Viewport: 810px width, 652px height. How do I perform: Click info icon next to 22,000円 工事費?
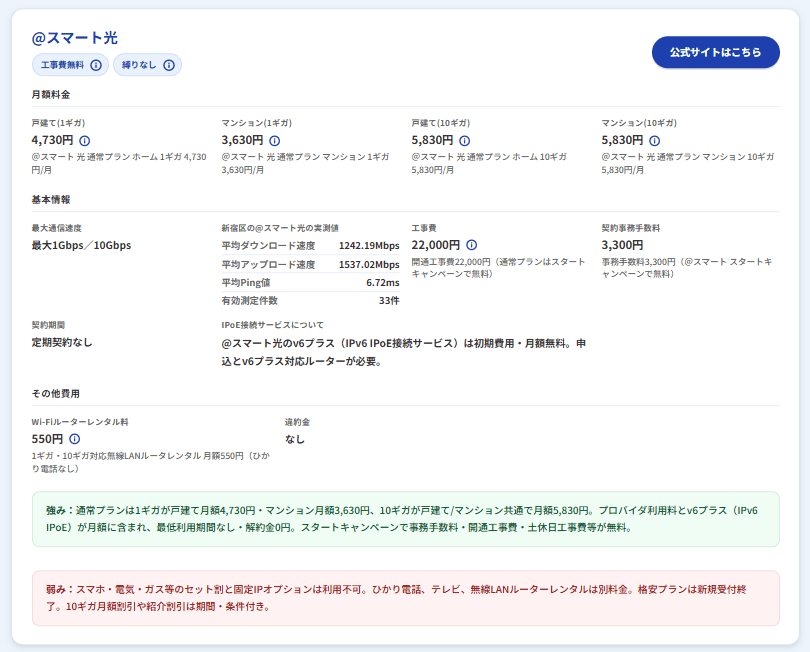[x=472, y=245]
